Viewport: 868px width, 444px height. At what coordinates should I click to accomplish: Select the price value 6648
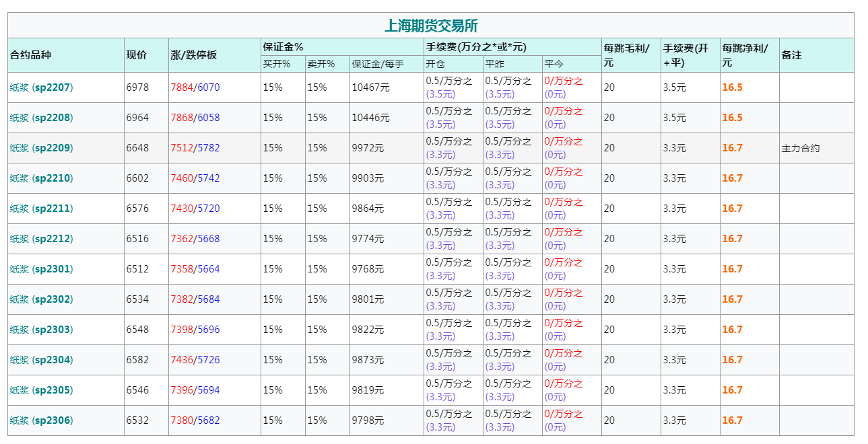(137, 148)
